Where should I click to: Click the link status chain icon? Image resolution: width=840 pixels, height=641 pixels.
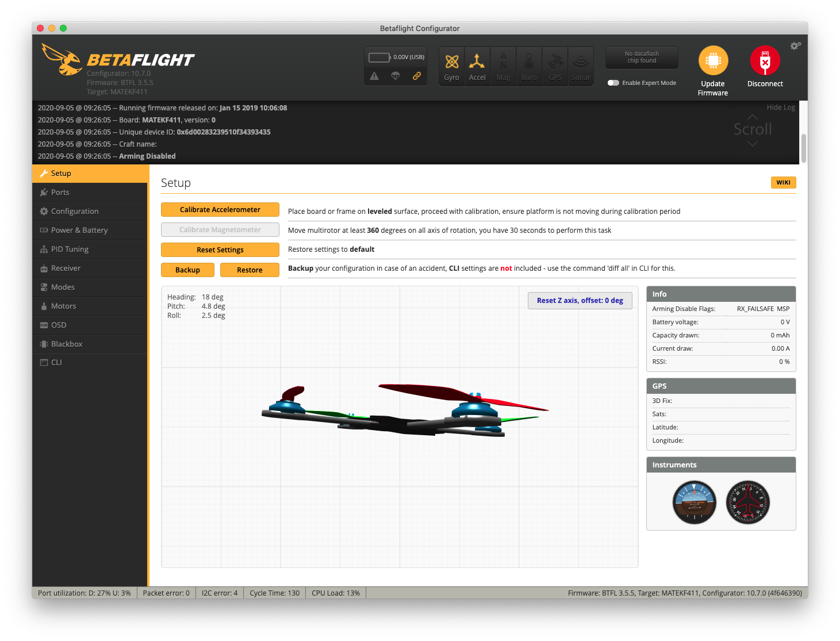pos(417,76)
